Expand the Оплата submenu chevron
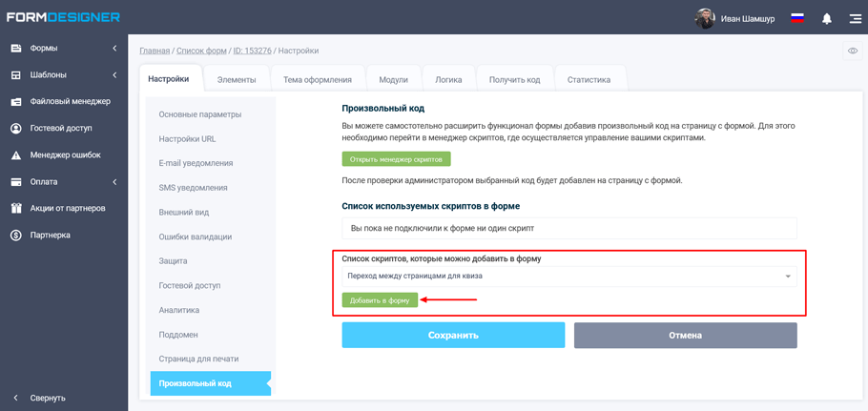Screen dimensions: 868x411 pyautogui.click(x=114, y=181)
